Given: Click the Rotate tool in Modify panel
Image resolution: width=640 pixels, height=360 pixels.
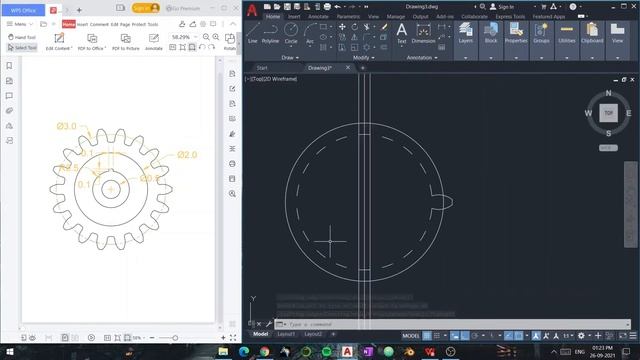Looking at the screenshot, I should pyautogui.click(x=354, y=27).
